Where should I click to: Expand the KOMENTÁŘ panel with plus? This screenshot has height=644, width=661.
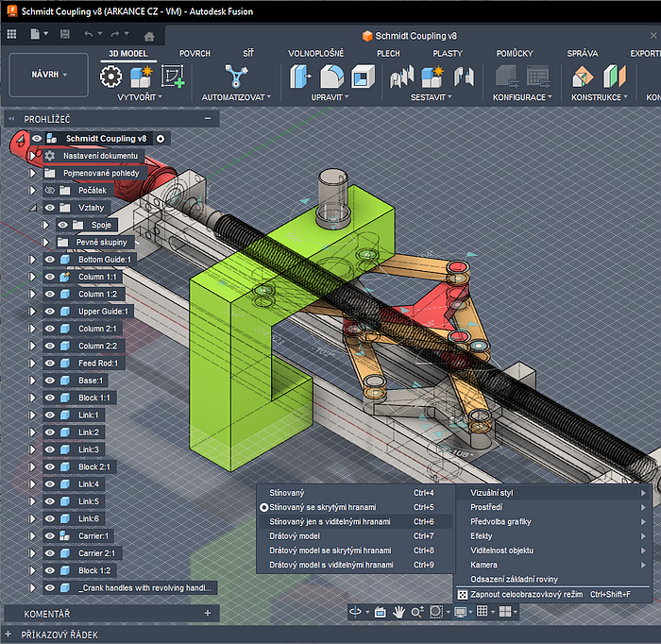coord(208,614)
